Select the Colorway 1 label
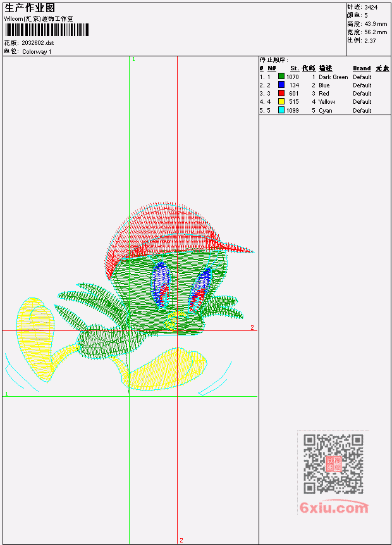 (x=37, y=52)
